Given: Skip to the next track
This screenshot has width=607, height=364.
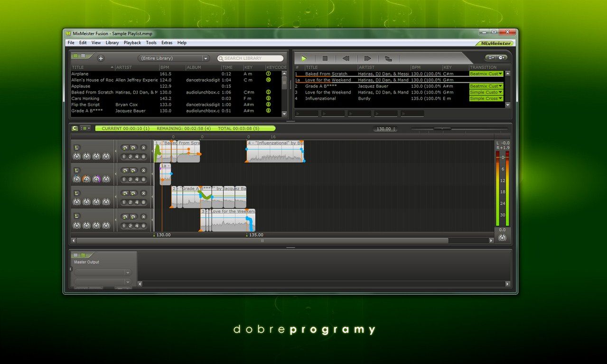Looking at the screenshot, I should (367, 58).
